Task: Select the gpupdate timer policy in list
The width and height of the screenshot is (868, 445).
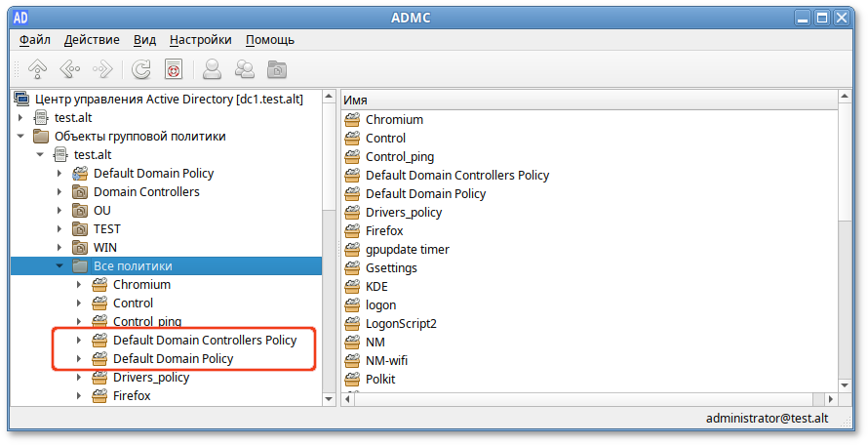Action: (407, 250)
